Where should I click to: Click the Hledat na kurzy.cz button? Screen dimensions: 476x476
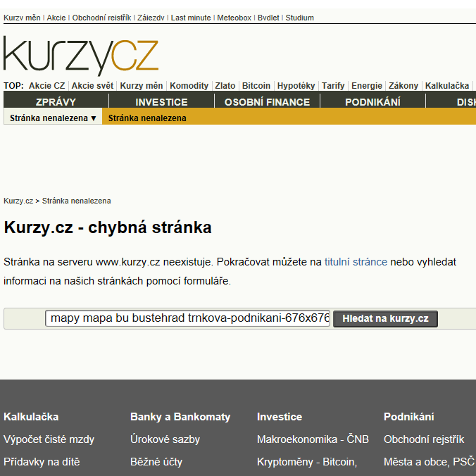point(385,318)
